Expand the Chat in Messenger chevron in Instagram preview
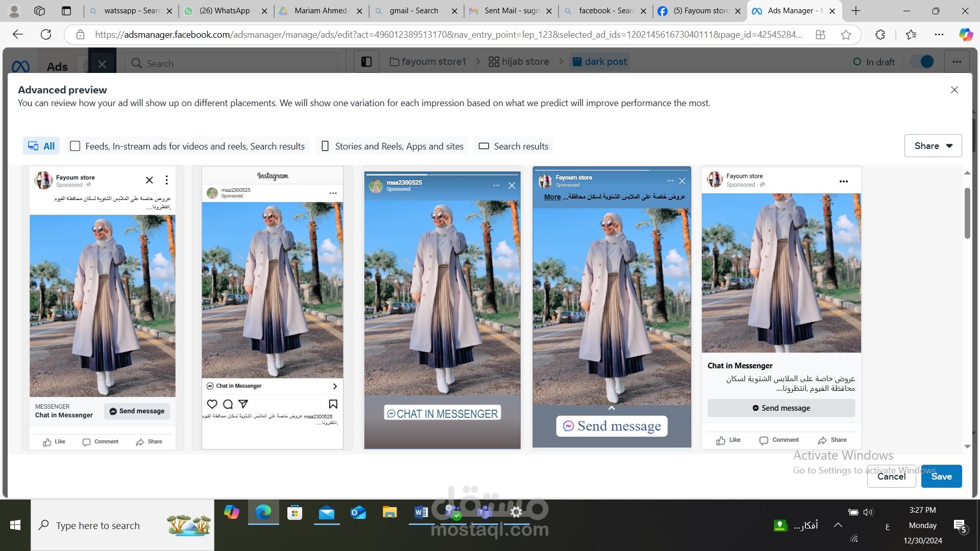The height and width of the screenshot is (551, 980). (335, 386)
